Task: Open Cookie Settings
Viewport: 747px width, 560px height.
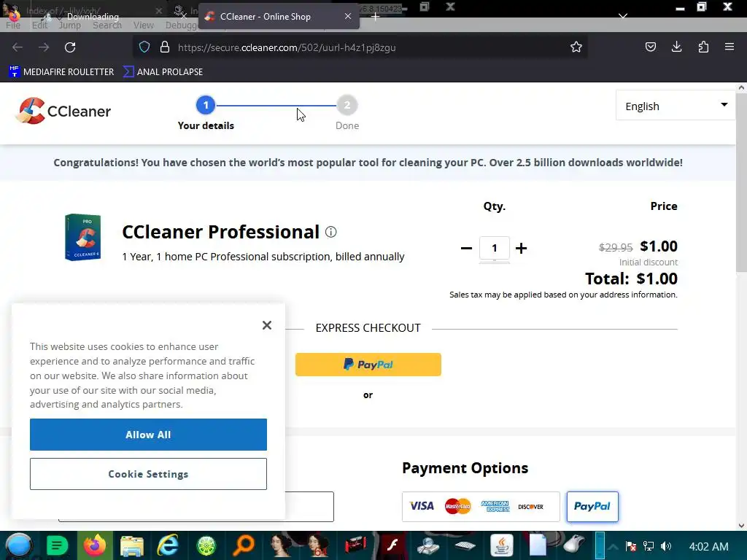Action: pos(148,474)
